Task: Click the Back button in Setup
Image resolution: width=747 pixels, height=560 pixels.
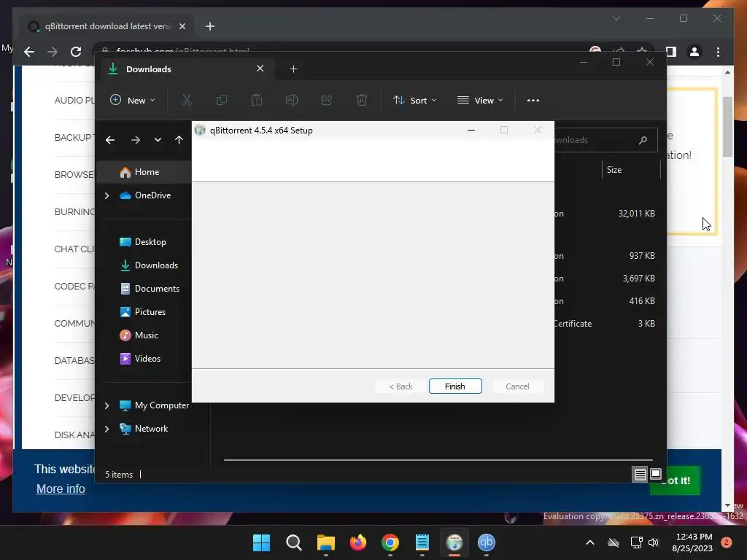Action: (400, 386)
